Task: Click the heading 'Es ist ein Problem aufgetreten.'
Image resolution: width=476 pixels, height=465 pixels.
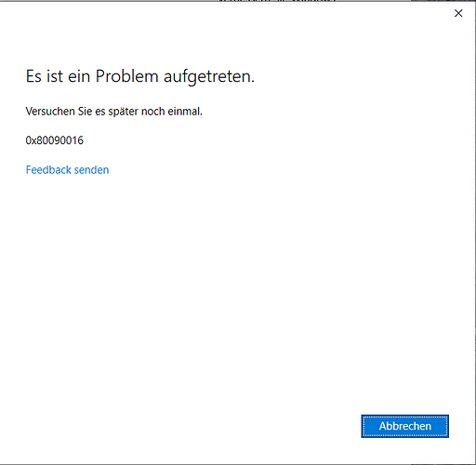Action: 140,76
